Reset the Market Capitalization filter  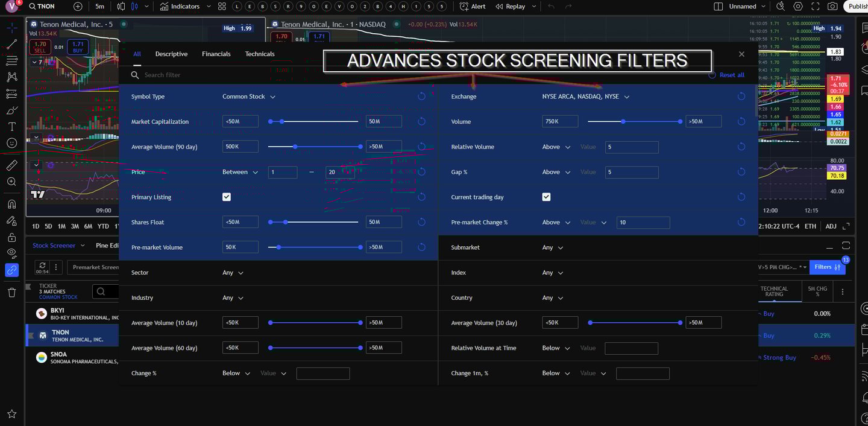pos(421,121)
